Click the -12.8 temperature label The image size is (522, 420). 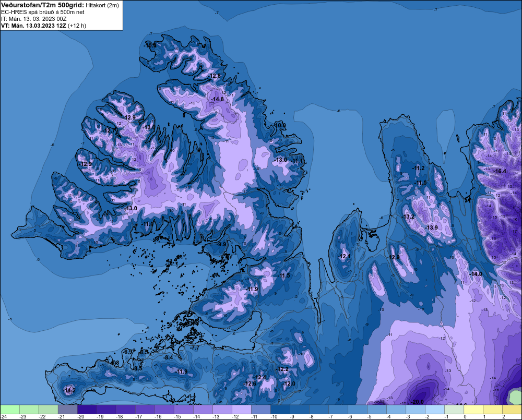214,76
